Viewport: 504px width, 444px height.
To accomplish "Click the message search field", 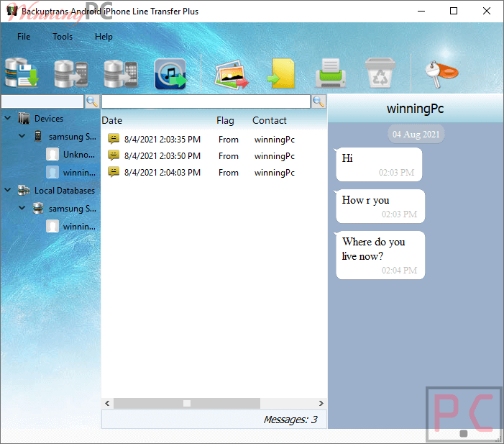I will [x=206, y=101].
